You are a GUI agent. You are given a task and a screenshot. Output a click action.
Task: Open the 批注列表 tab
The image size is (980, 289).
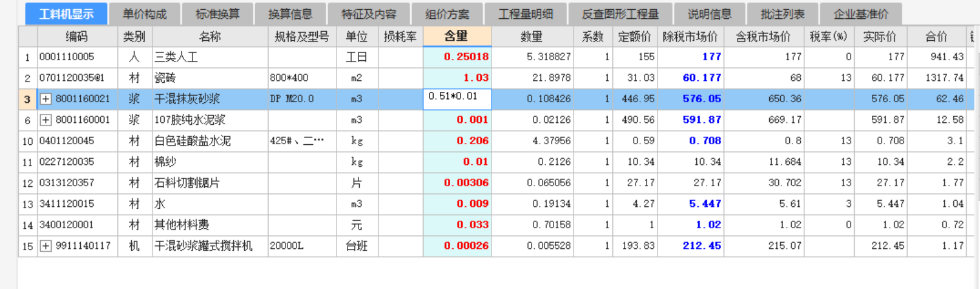[783, 14]
